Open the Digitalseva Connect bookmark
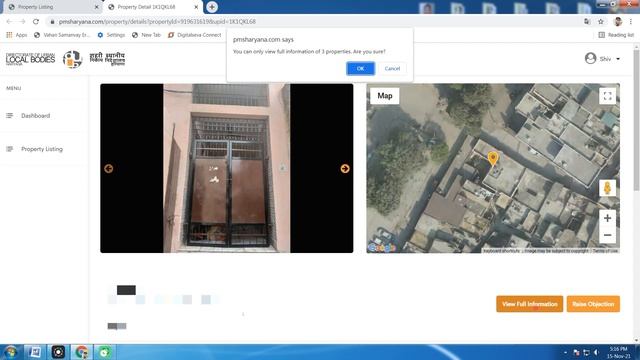This screenshot has width=640, height=360. (195, 35)
